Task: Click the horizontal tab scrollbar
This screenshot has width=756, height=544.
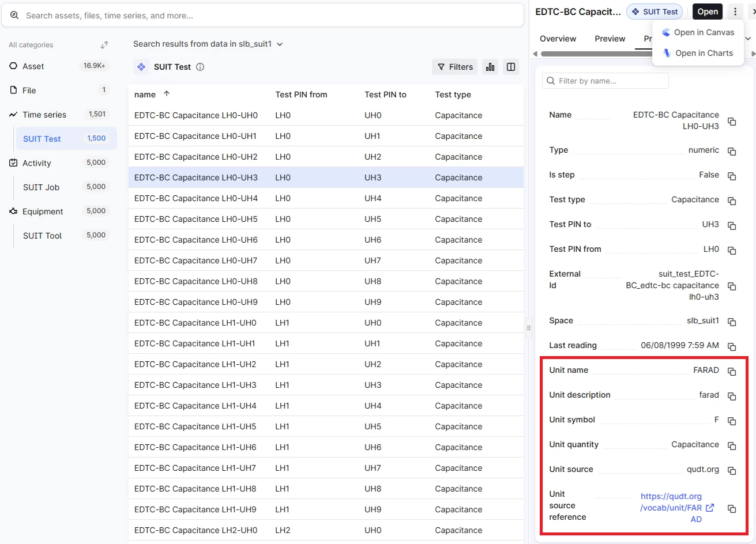Action: [594, 54]
